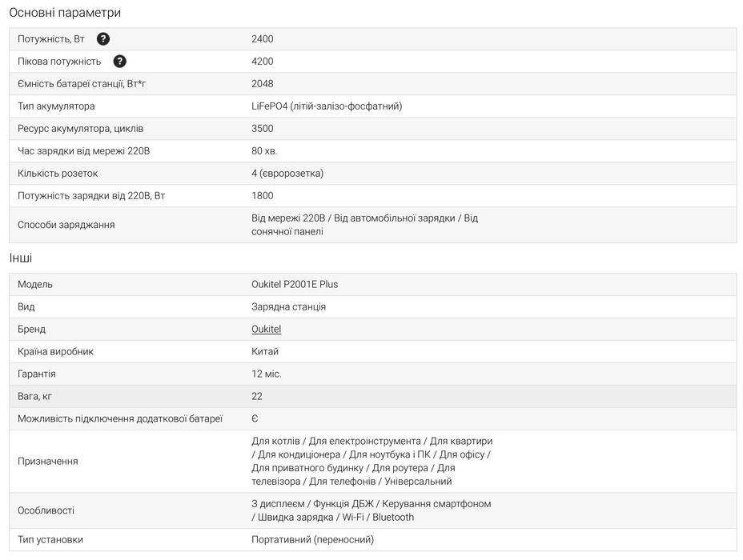743x560 pixels.
Task: Click the Зарядна станція value
Action: [x=288, y=307]
